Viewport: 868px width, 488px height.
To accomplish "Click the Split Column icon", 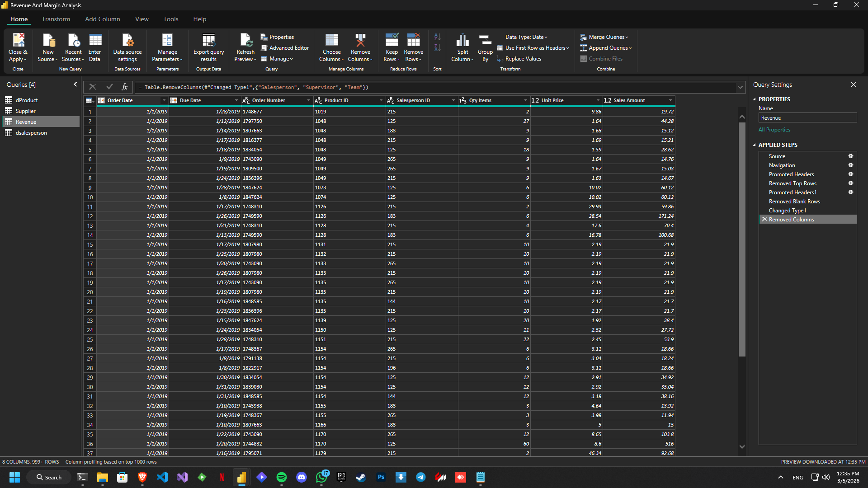I will click(462, 41).
